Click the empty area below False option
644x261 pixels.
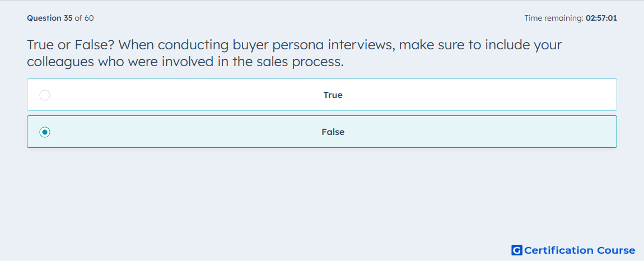click(x=322, y=193)
